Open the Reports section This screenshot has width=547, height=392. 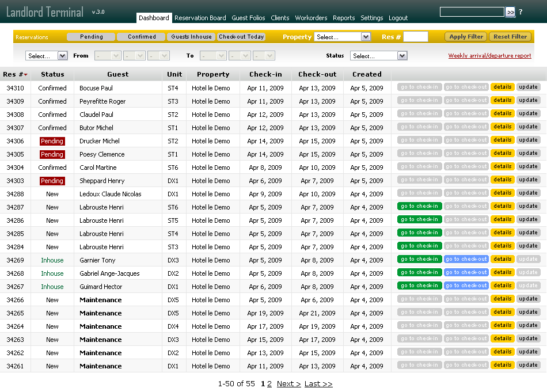pyautogui.click(x=344, y=18)
